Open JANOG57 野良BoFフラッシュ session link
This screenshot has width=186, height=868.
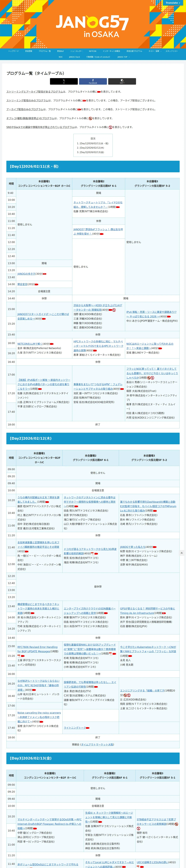98,231
